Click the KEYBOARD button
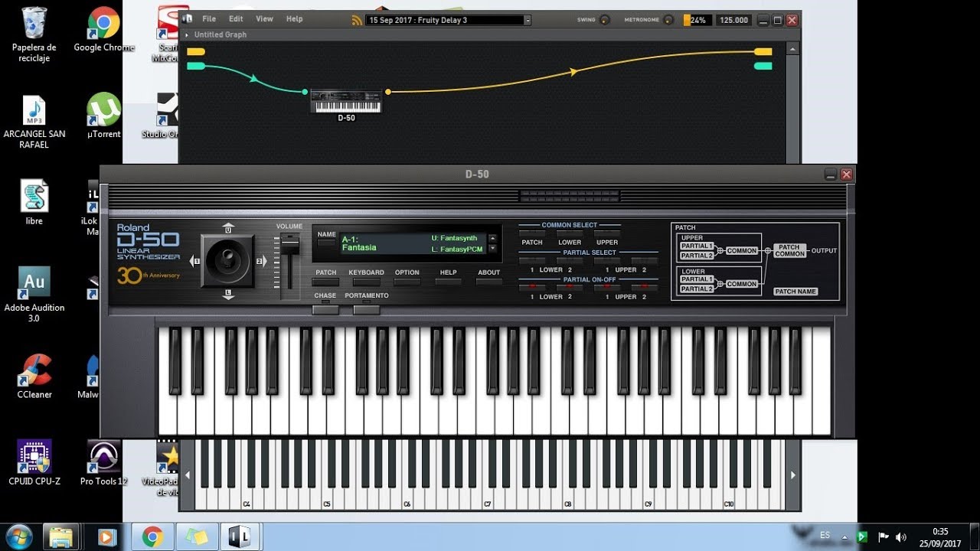 [x=366, y=282]
